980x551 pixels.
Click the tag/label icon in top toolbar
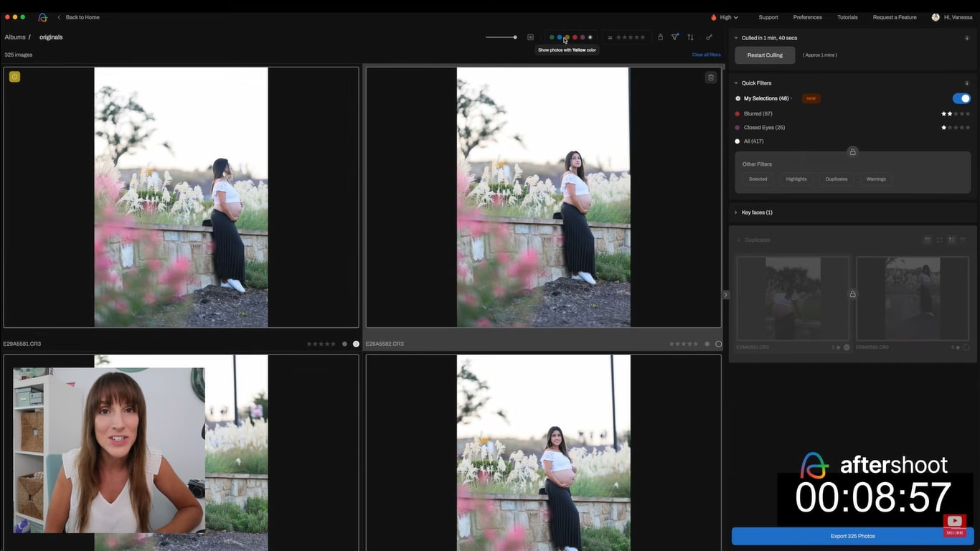click(660, 37)
